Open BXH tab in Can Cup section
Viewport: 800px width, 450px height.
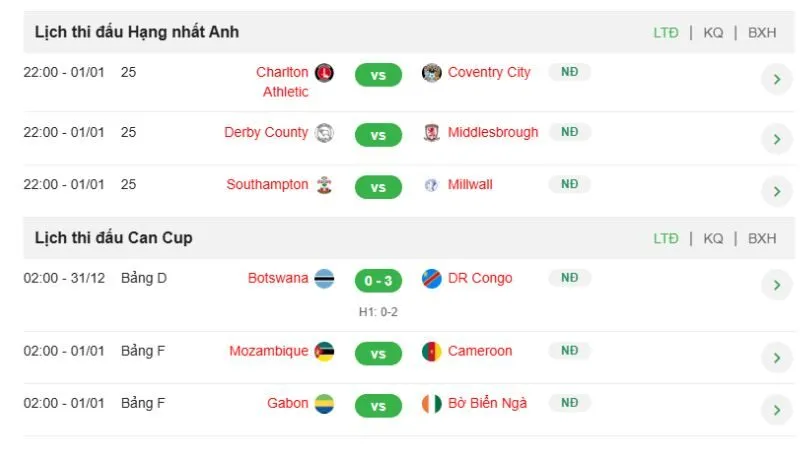point(762,239)
